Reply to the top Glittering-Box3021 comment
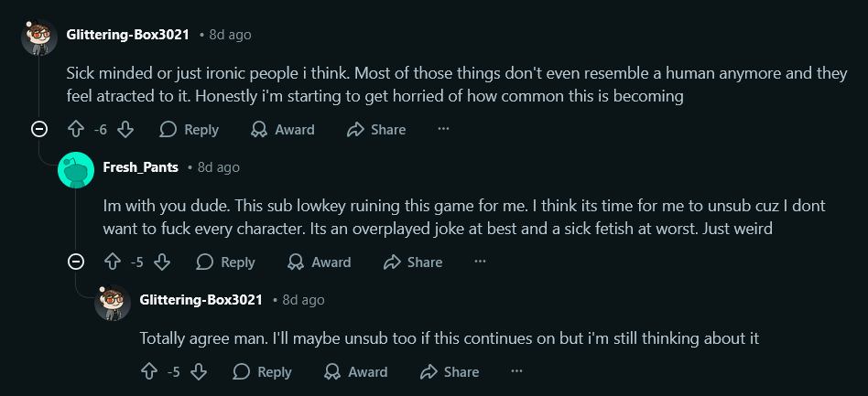Viewport: 868px width, 396px height. click(190, 130)
